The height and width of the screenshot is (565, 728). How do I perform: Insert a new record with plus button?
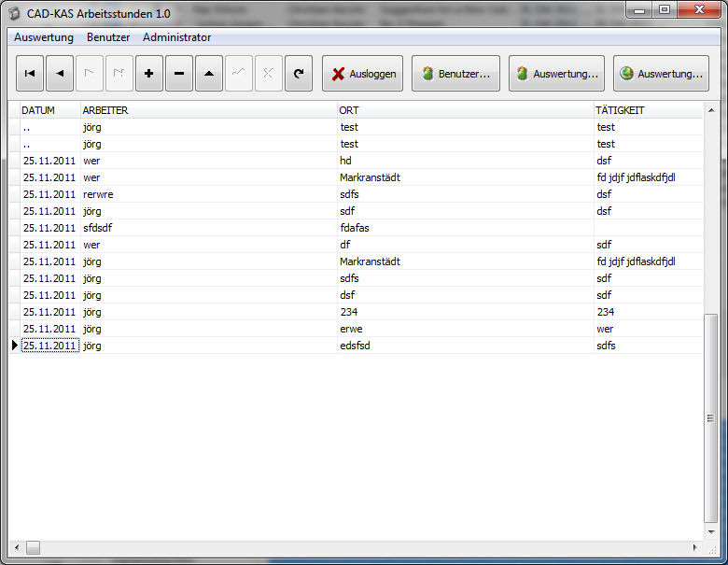(x=148, y=74)
